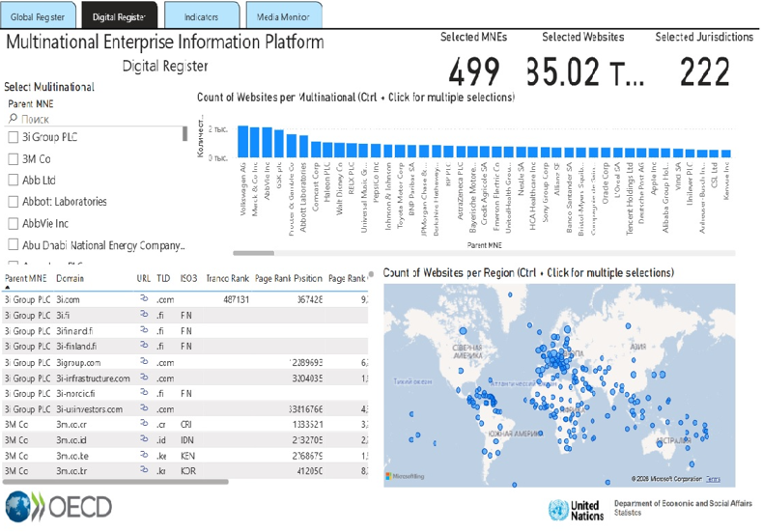Click the map Terms link
763x532 pixels.
point(713,479)
